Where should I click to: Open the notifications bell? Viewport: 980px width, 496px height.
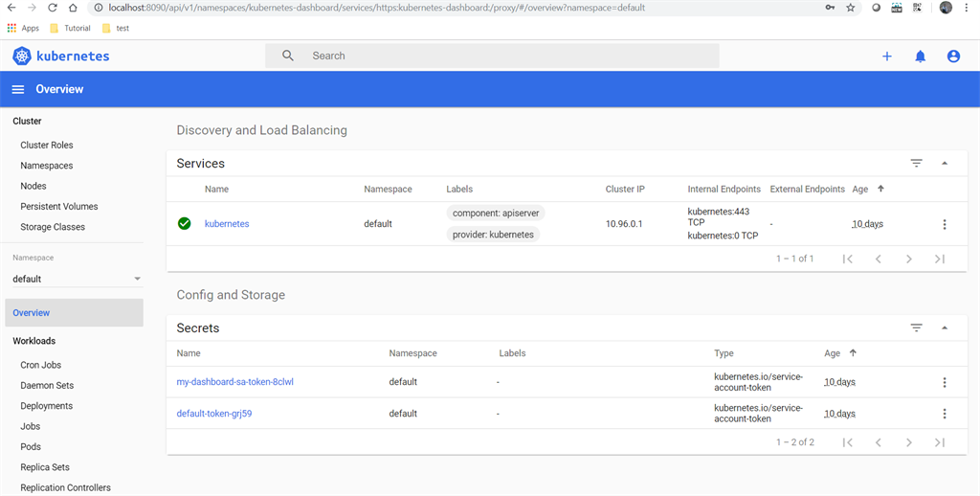pos(921,56)
